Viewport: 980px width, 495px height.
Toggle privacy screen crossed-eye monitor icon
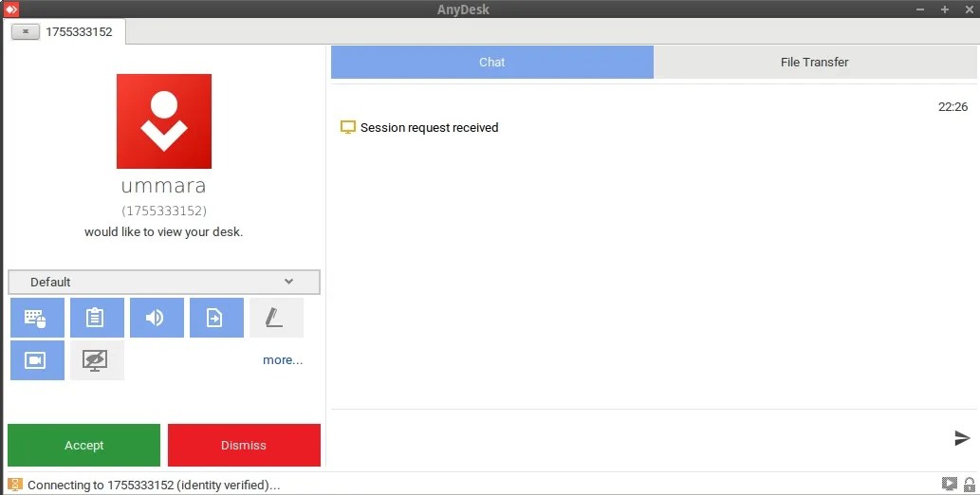[x=97, y=360]
